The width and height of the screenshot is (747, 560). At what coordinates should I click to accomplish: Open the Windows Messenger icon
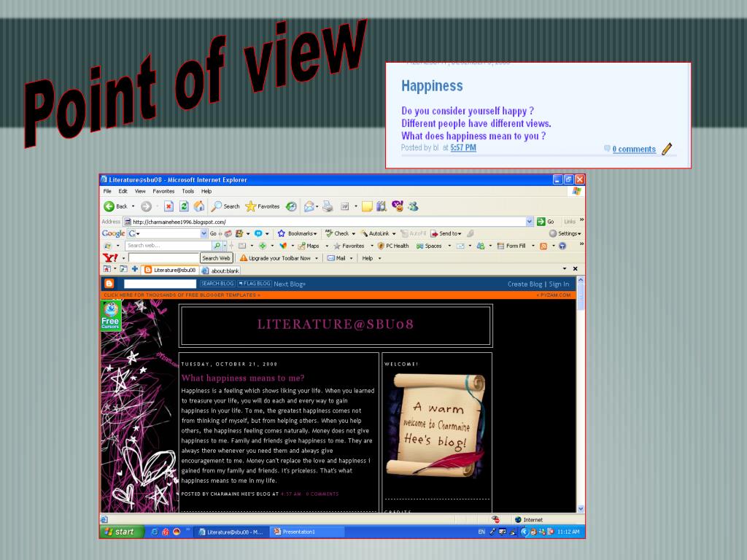pos(413,206)
